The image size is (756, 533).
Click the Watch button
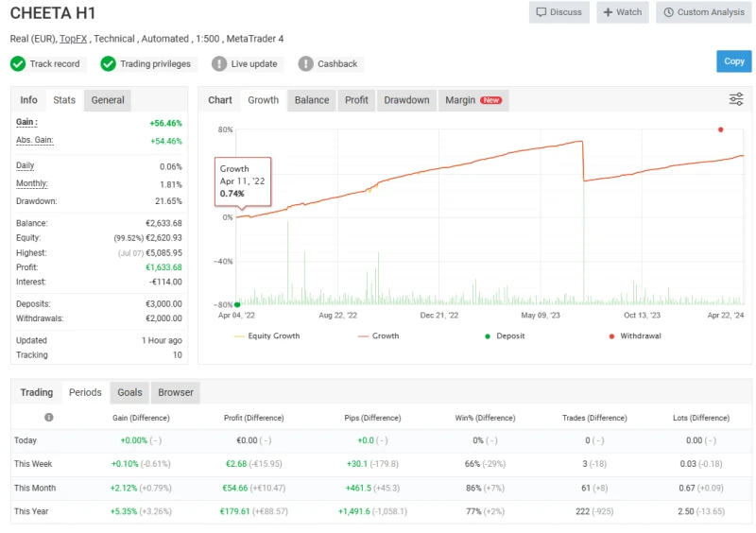click(621, 12)
